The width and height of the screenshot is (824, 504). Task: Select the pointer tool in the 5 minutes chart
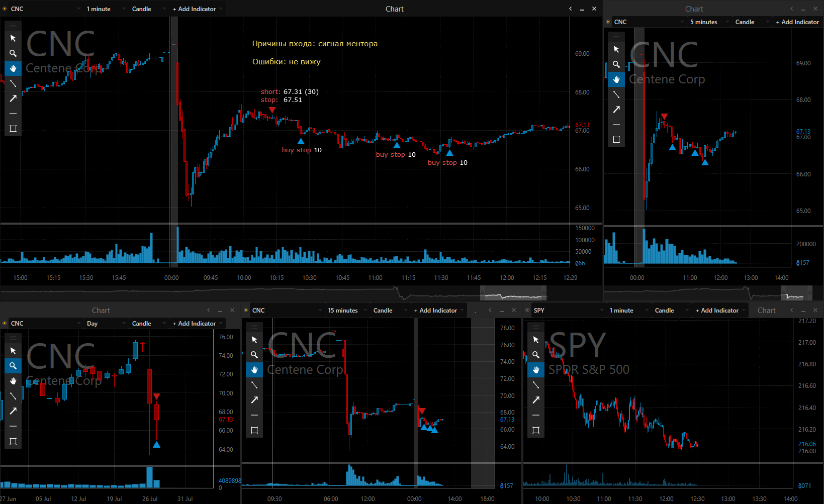coord(616,49)
